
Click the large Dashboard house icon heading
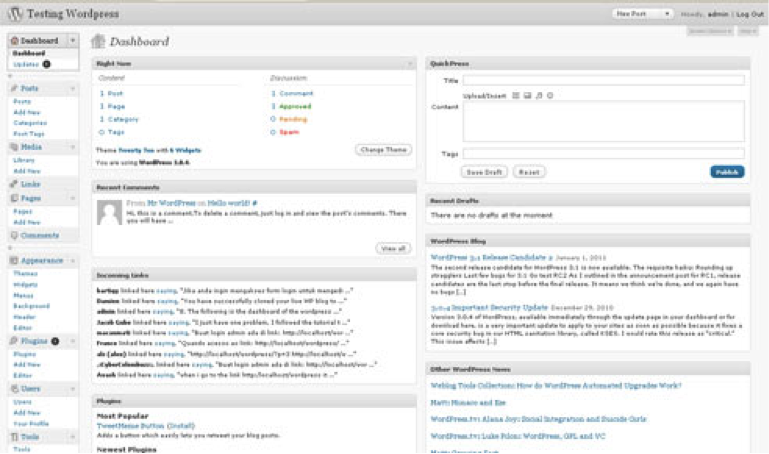tap(98, 41)
